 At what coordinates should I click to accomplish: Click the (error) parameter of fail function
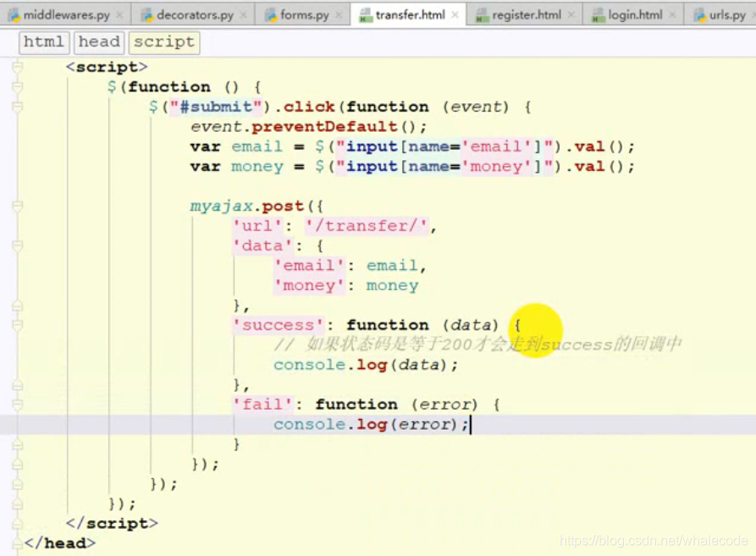point(444,405)
